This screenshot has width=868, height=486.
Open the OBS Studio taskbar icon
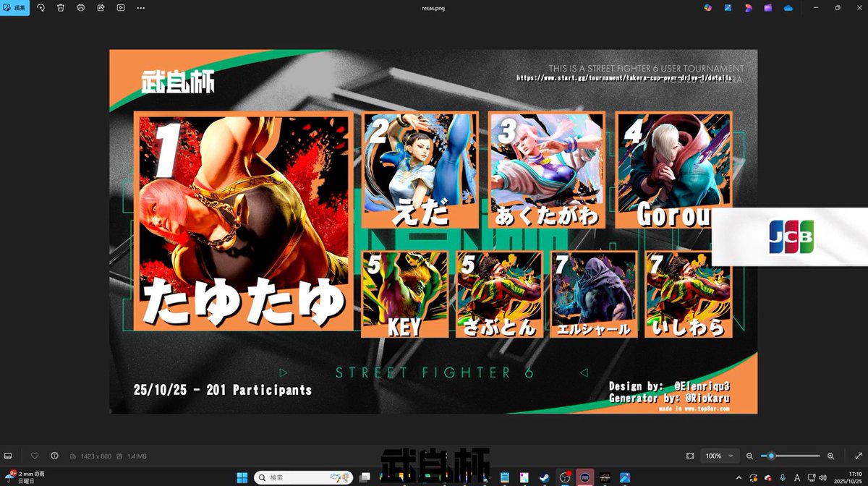[564, 477]
